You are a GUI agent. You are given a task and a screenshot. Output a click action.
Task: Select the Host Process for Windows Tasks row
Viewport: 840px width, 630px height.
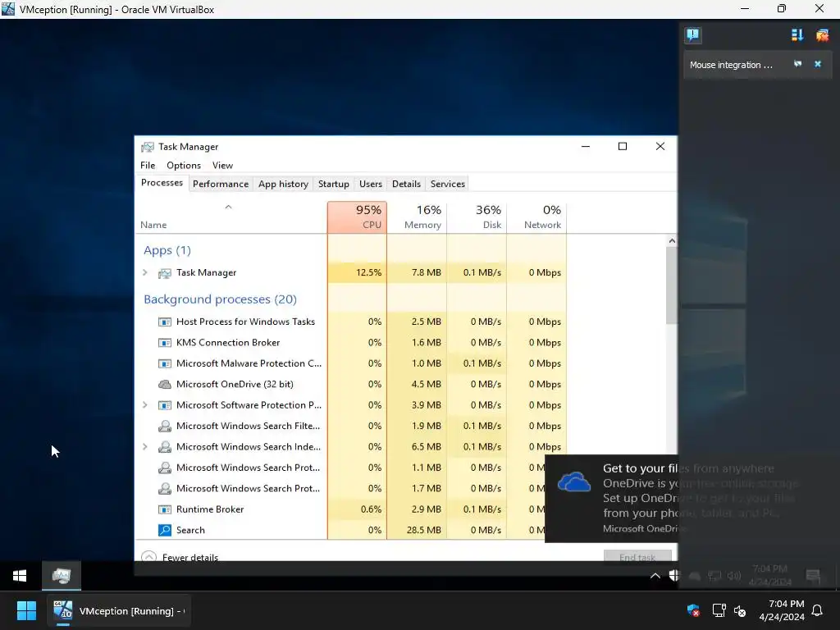[x=351, y=322]
